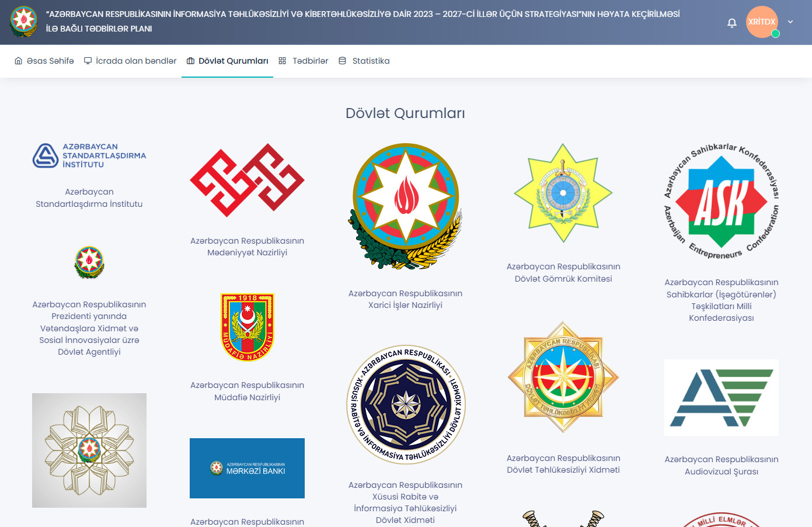Open Dövlət Gömrük Komitəsi text link

pos(563,272)
